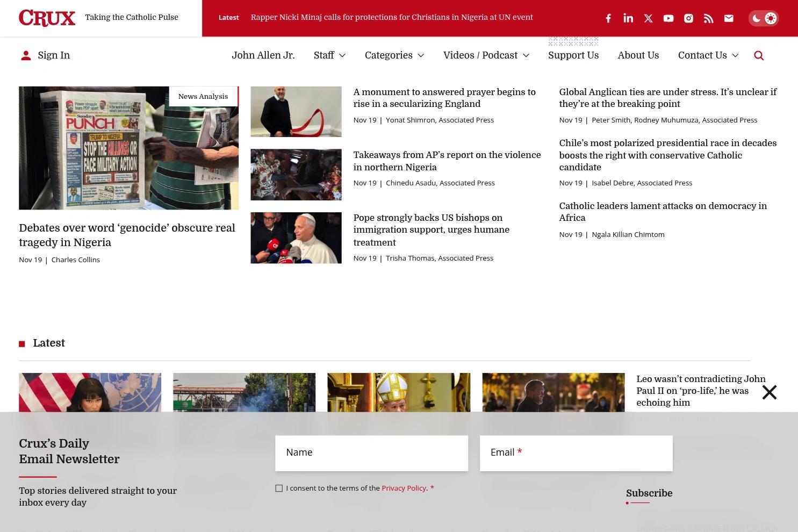
Task: Open the UN flag woman thumbnail
Action: pyautogui.click(x=90, y=393)
